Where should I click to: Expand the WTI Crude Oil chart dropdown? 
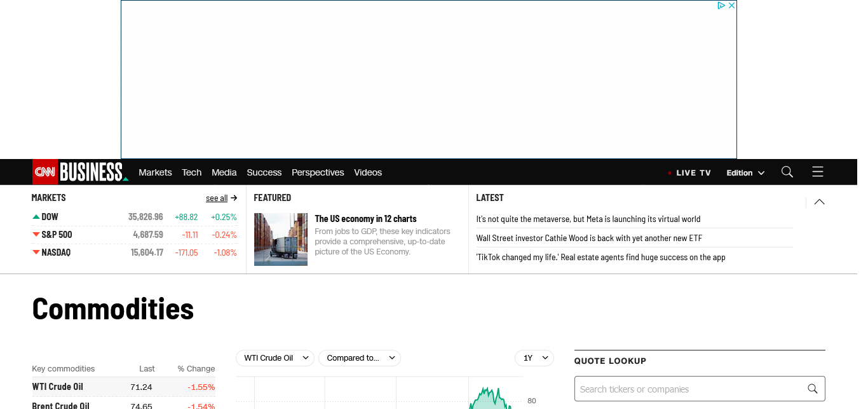click(275, 358)
